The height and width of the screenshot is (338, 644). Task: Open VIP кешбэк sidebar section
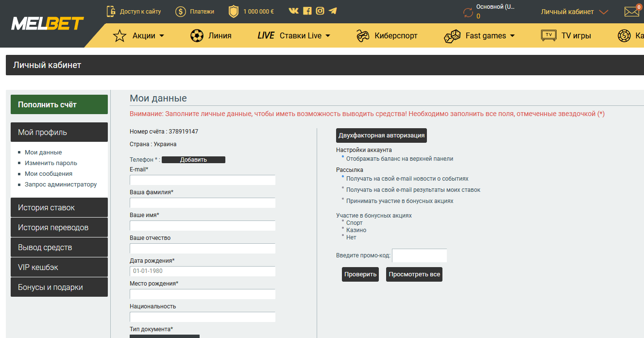(59, 267)
